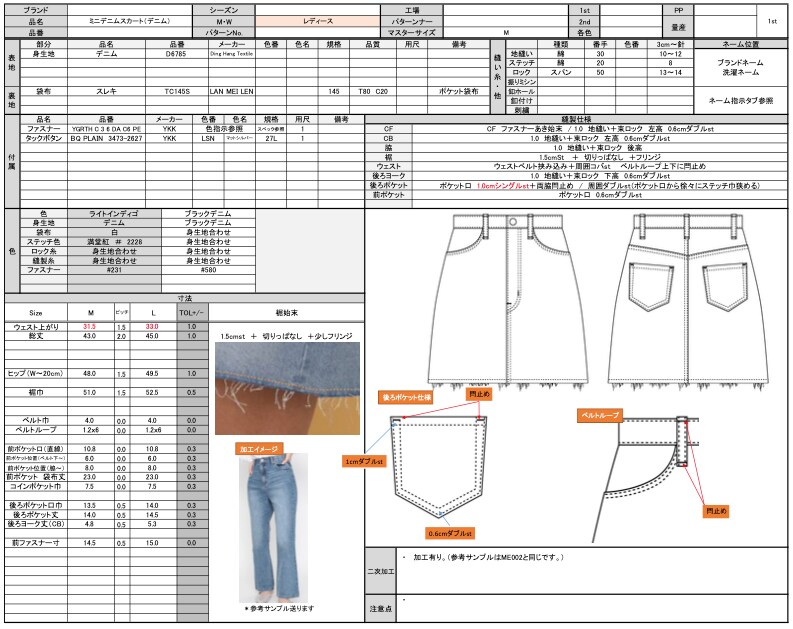Open the frayed hem fabric photo
Screen dimensions: 793x629
coord(287,388)
